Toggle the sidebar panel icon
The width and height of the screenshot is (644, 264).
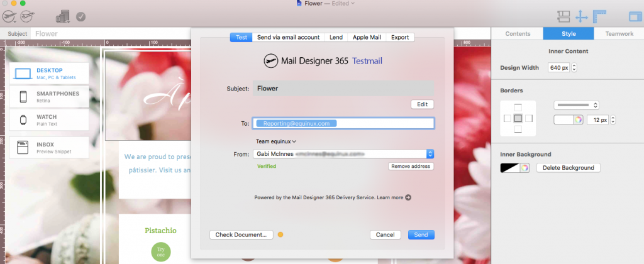pyautogui.click(x=635, y=16)
